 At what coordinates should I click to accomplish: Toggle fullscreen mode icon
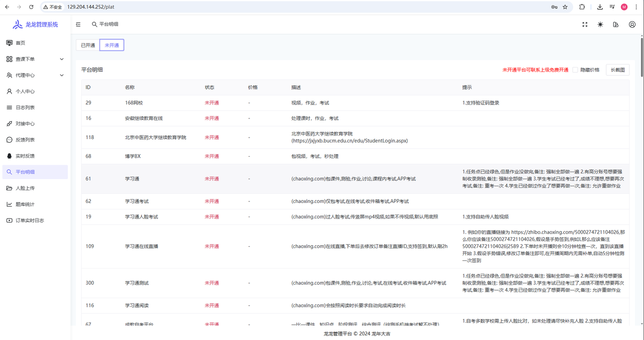[585, 24]
